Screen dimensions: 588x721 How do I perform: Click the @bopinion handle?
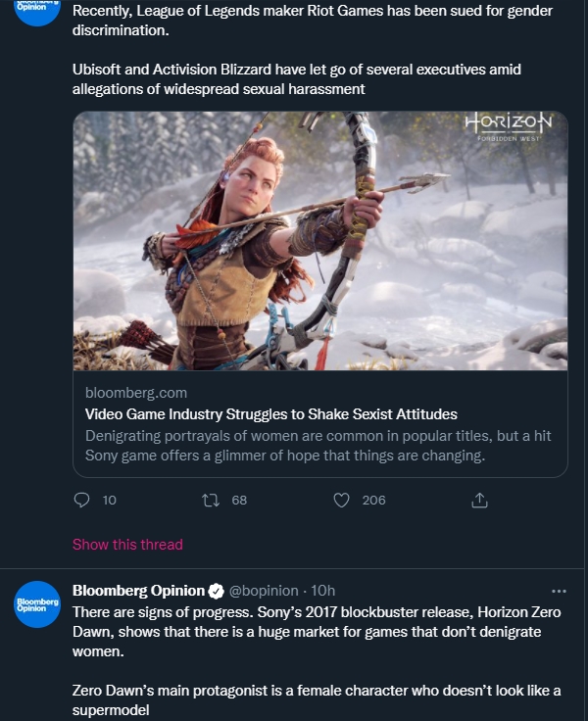click(264, 591)
